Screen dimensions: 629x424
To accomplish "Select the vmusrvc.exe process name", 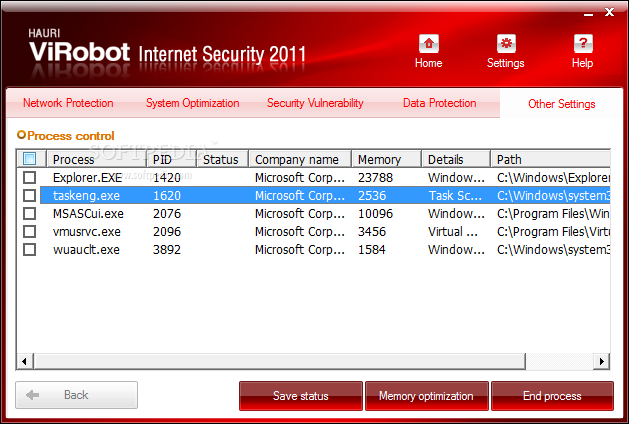I will tap(87, 231).
